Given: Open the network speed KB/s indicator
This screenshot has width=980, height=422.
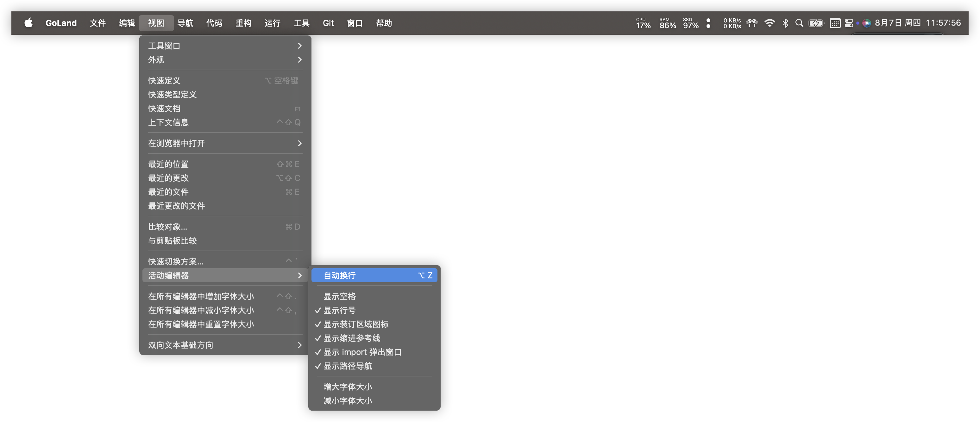Looking at the screenshot, I should click(732, 23).
